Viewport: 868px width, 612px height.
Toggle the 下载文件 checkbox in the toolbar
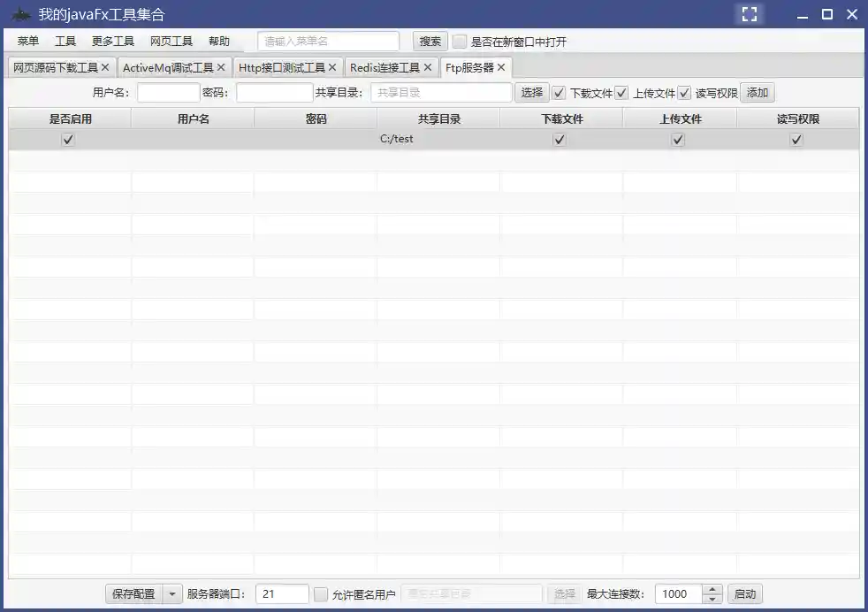point(560,92)
